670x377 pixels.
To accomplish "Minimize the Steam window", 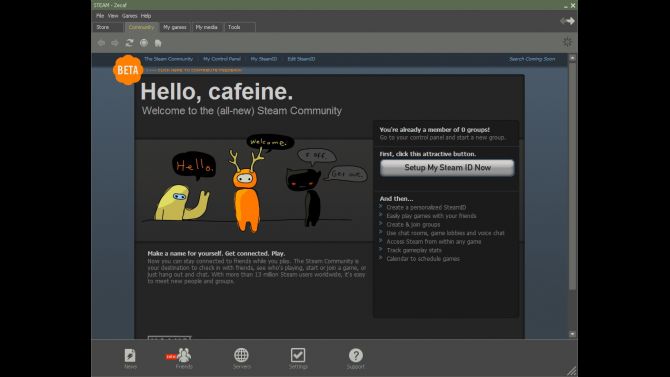I will coord(565,6).
